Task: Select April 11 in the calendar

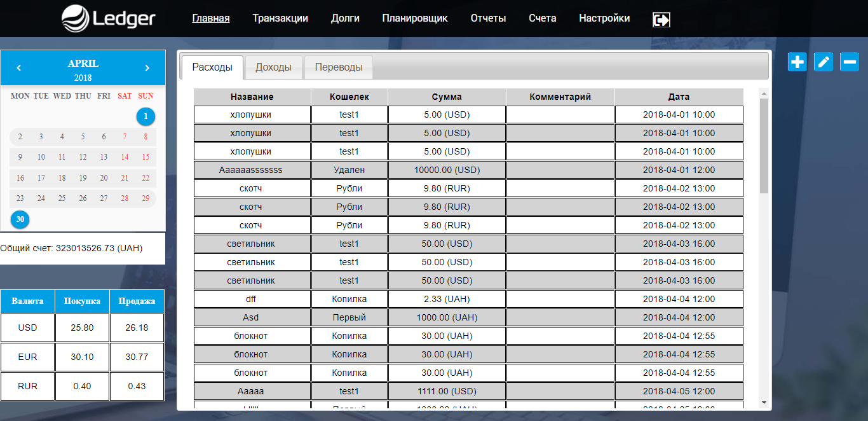Action: 62,157
